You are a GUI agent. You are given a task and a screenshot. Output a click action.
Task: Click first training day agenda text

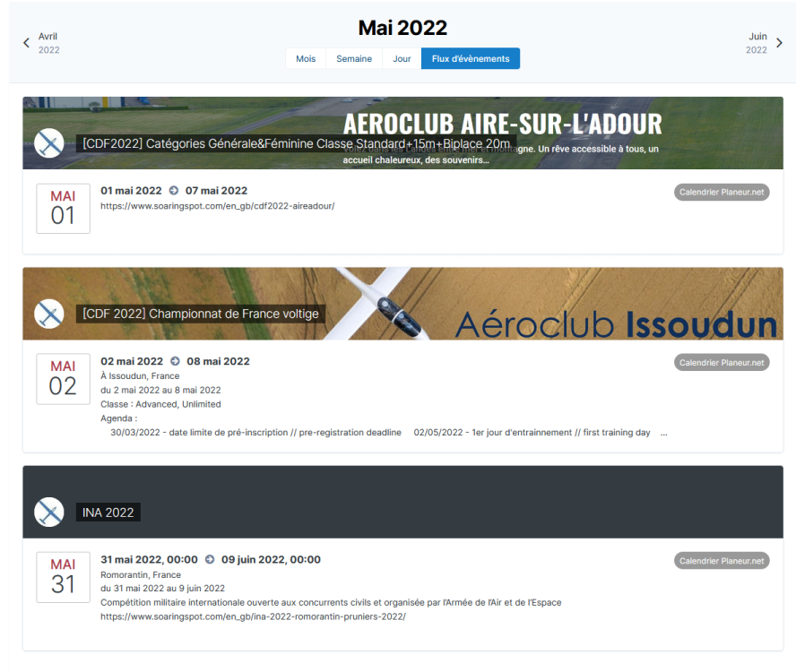(x=532, y=433)
